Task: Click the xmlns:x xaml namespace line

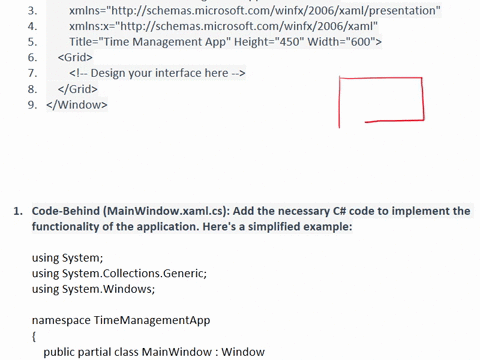Action: coord(223,26)
